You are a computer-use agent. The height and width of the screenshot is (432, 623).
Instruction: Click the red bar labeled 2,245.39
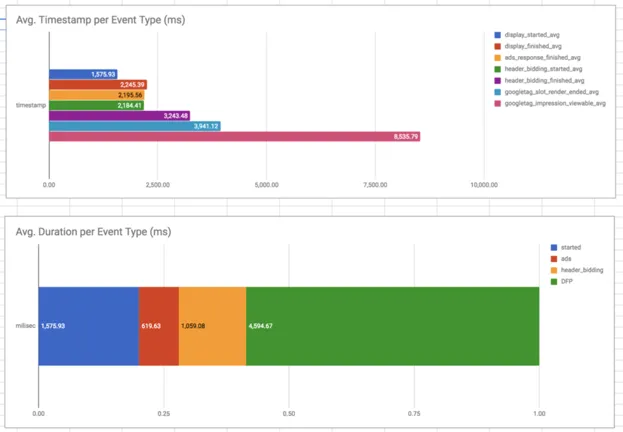[x=98, y=84]
